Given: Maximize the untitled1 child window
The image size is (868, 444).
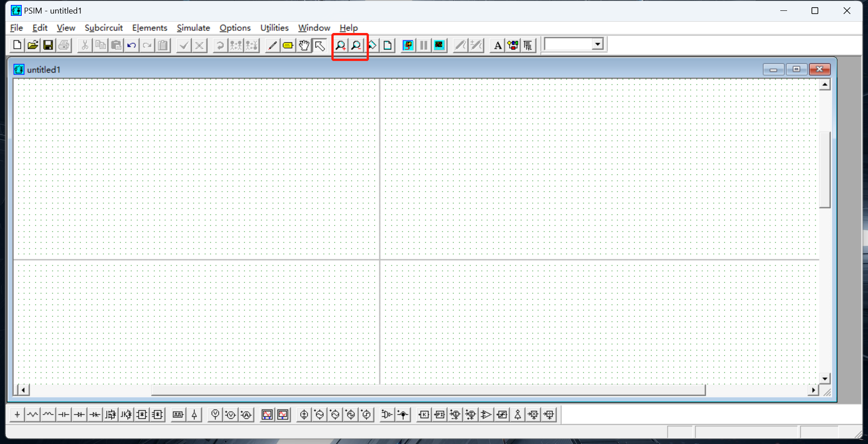Looking at the screenshot, I should click(797, 69).
